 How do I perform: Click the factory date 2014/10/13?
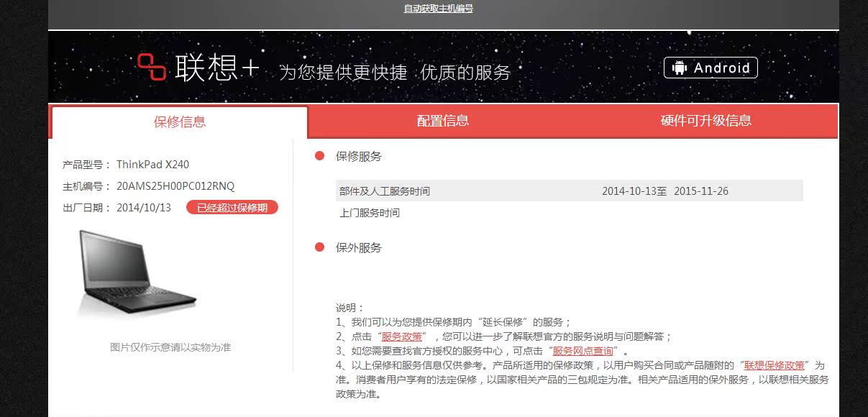pyautogui.click(x=144, y=208)
